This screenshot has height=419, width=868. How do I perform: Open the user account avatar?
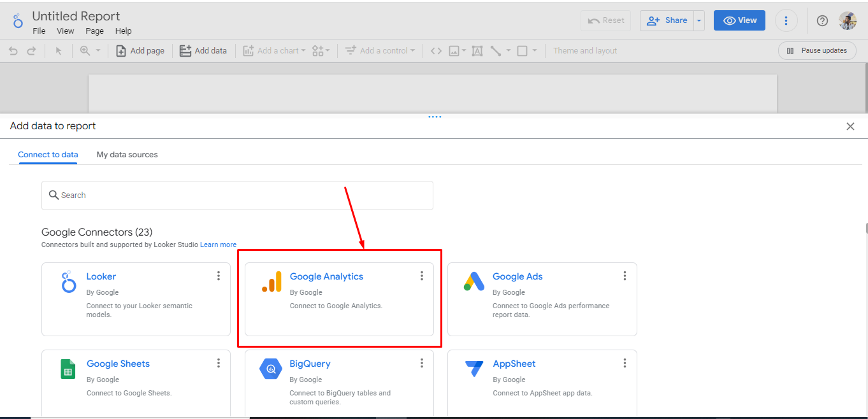848,21
